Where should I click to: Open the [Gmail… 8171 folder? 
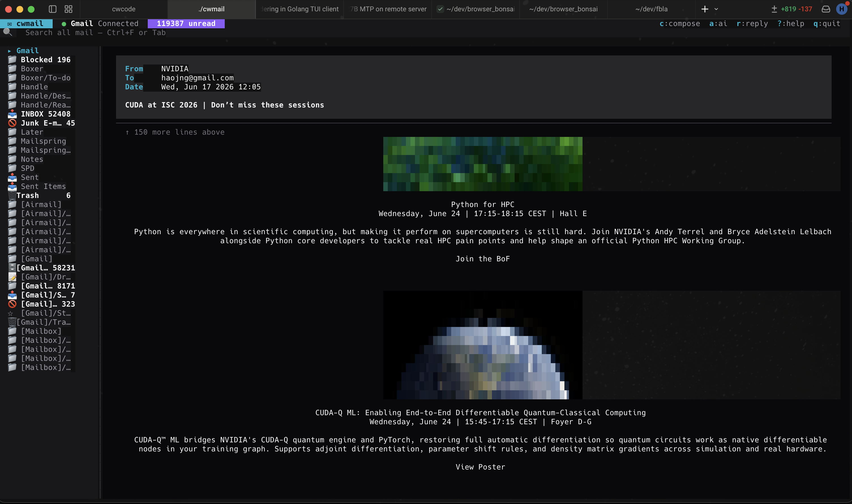[x=41, y=286]
